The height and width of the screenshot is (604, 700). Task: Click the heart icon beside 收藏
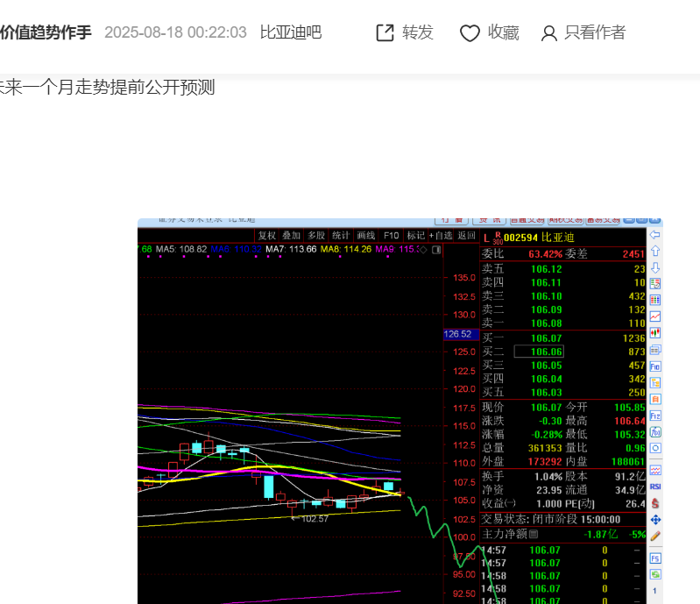tap(470, 33)
